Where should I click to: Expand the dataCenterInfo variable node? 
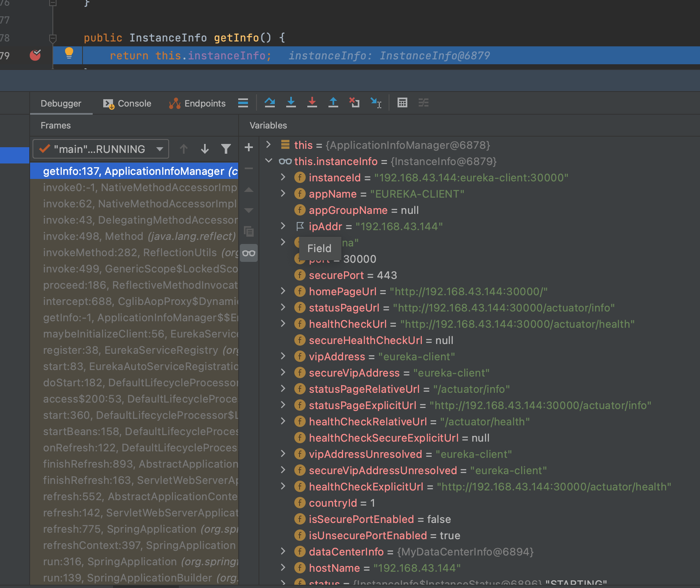(x=283, y=551)
